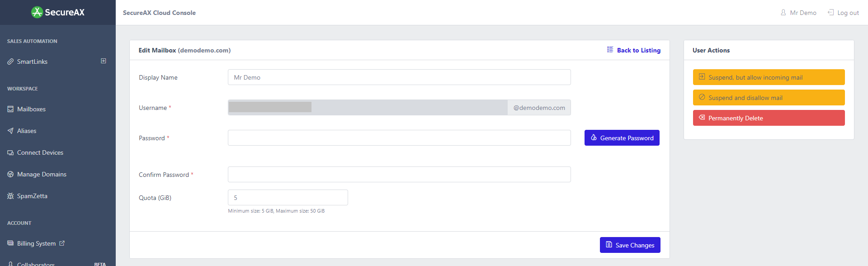The image size is (868, 266).
Task: Follow the Back to Listing link
Action: [638, 50]
